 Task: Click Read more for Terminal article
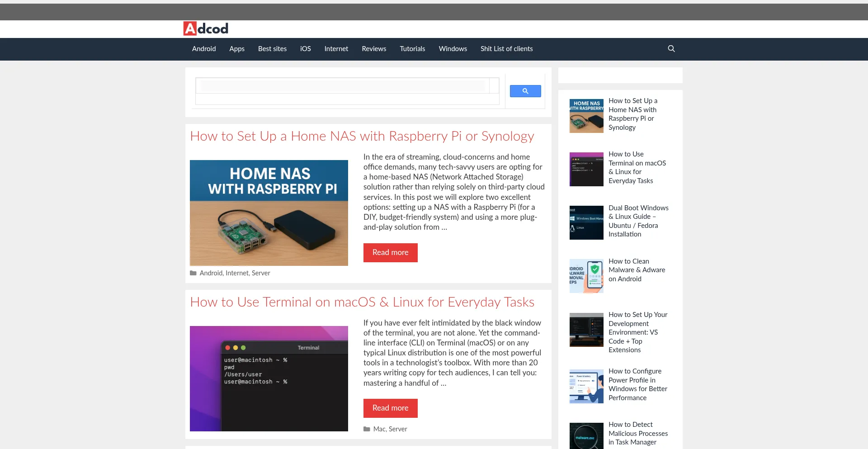pyautogui.click(x=390, y=408)
